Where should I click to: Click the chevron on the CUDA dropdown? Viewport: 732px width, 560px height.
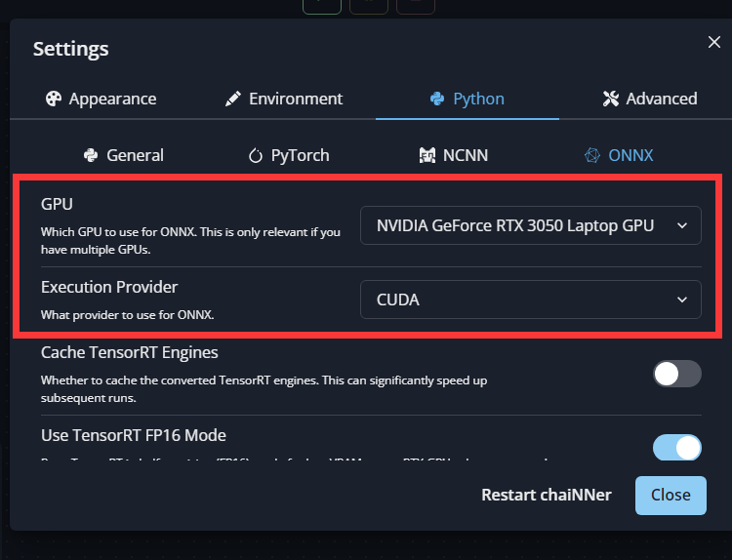(x=682, y=300)
